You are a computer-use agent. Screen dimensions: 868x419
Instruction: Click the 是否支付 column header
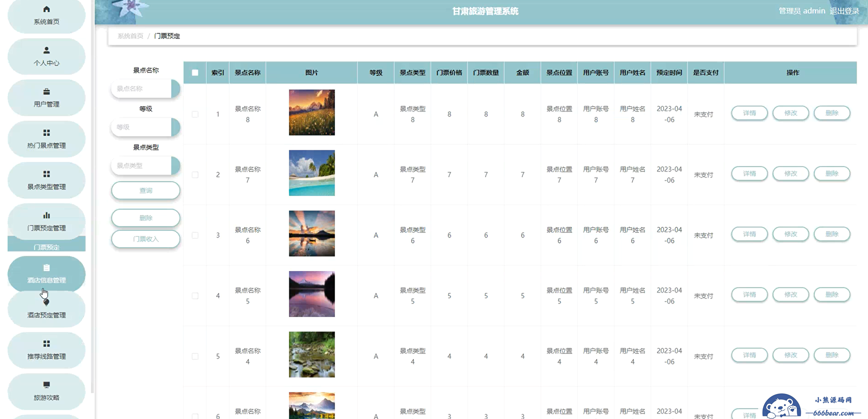(x=706, y=72)
